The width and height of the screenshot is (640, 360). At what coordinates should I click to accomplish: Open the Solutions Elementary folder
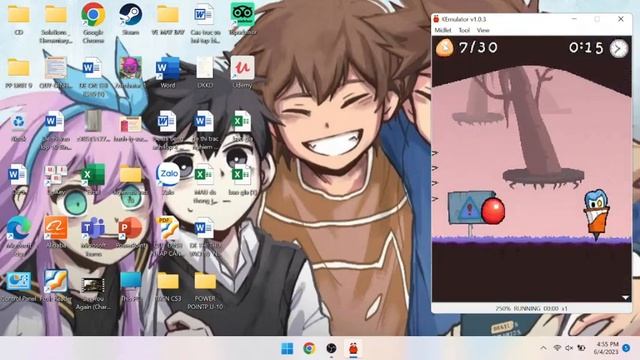56,23
